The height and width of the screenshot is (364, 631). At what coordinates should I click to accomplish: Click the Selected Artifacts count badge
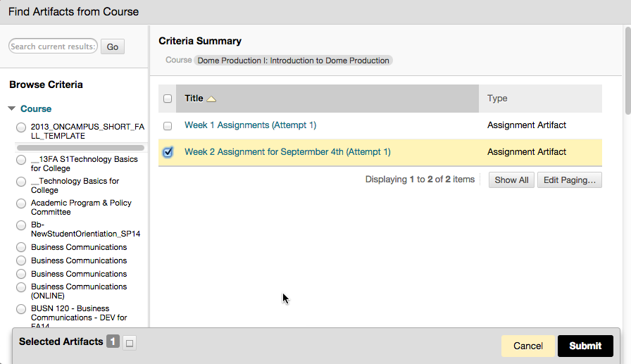click(113, 341)
